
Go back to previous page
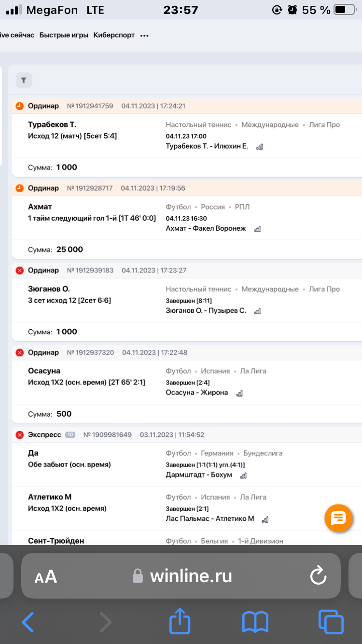click(x=28, y=622)
